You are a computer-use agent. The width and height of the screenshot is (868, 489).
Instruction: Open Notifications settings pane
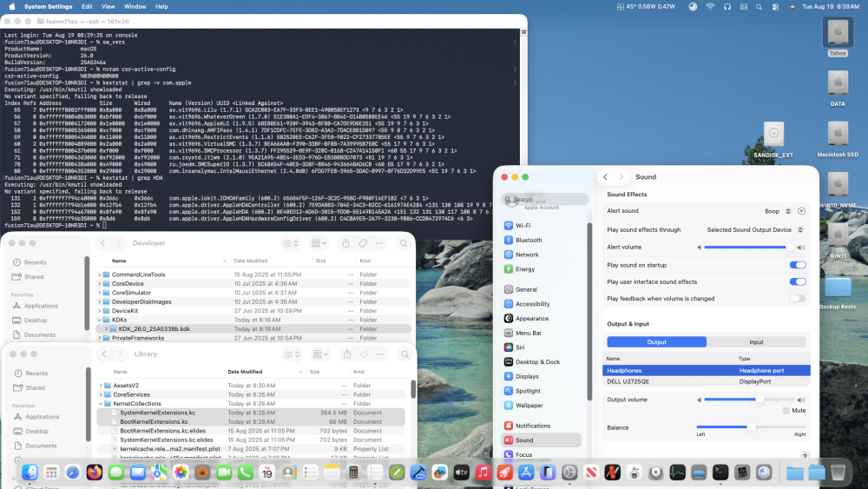point(527,426)
